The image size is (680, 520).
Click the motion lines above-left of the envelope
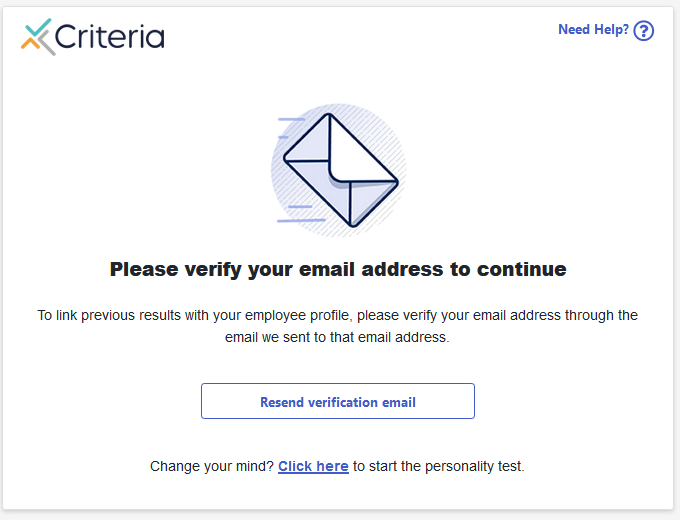coord(290,128)
